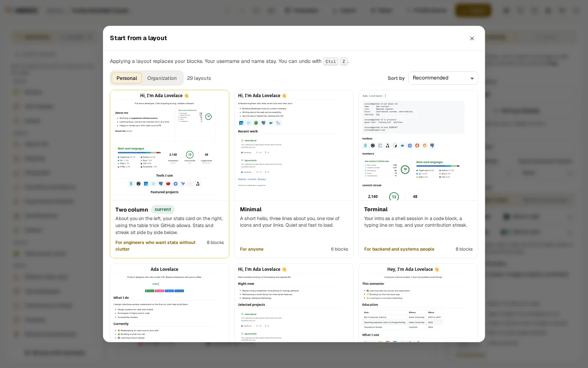Switch to the Personal tab
The height and width of the screenshot is (368, 588).
127,78
